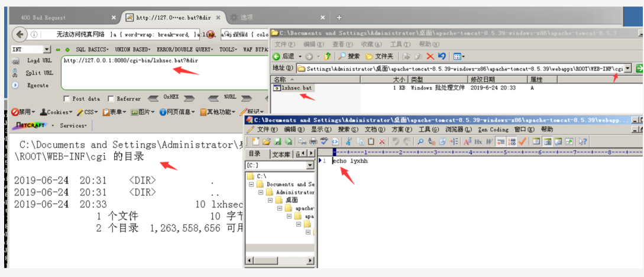Open Explorer's address bar dropdown arrow
Screen dimensions: 644x277
627,68
